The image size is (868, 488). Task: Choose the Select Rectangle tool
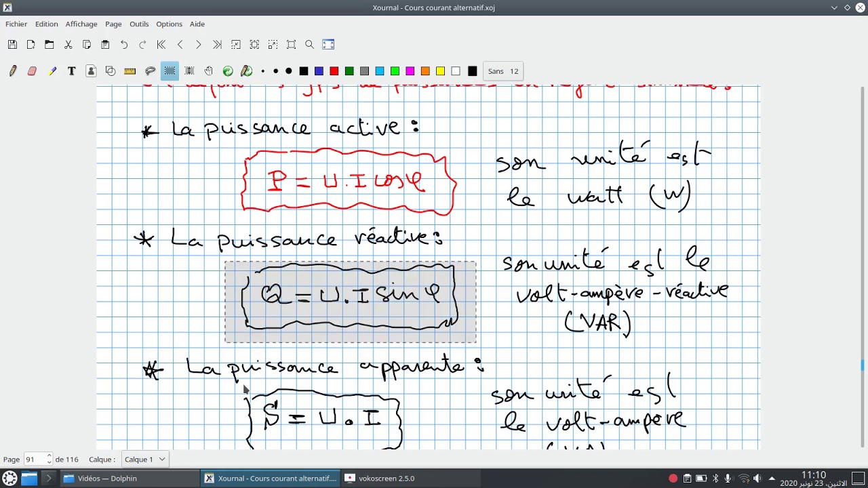170,71
